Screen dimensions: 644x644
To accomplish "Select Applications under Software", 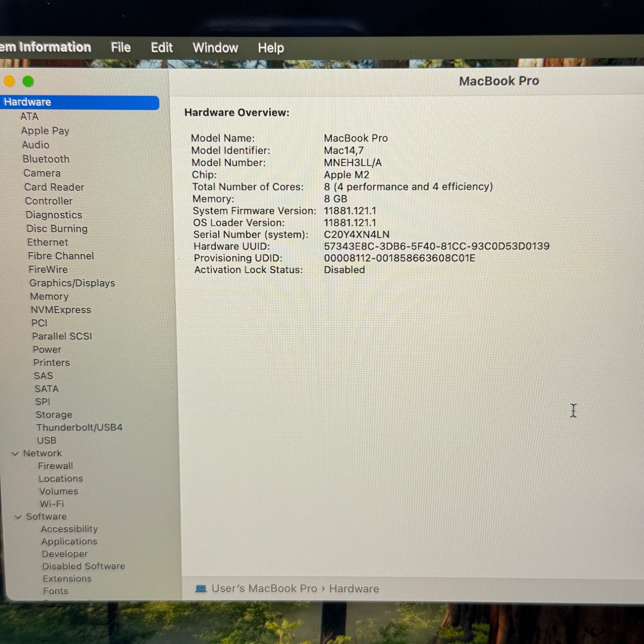I will coord(70,541).
